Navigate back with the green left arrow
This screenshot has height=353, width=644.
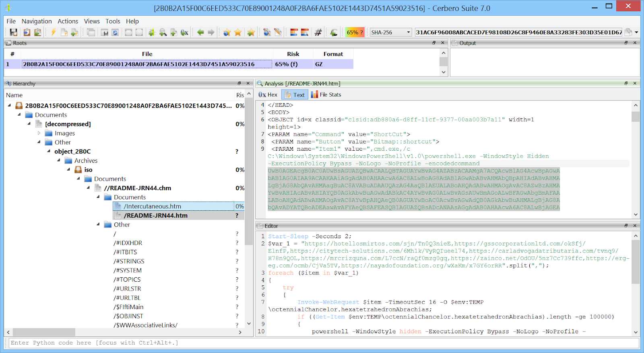coord(200,32)
